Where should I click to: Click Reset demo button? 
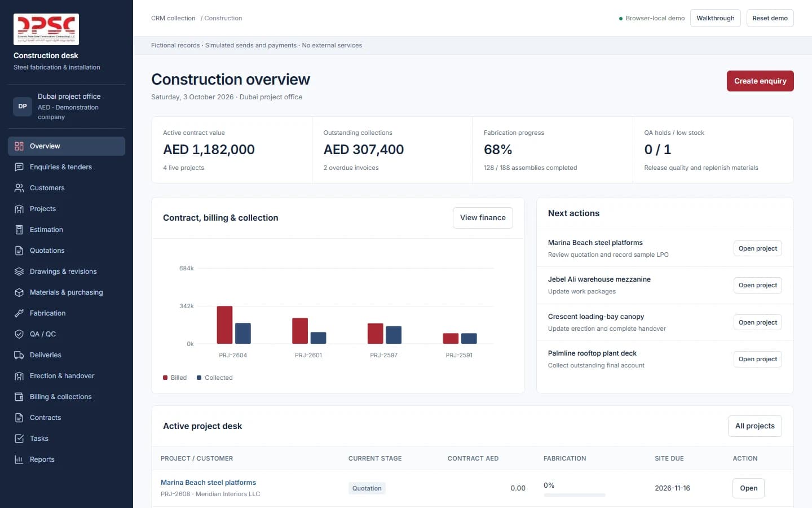(x=770, y=18)
